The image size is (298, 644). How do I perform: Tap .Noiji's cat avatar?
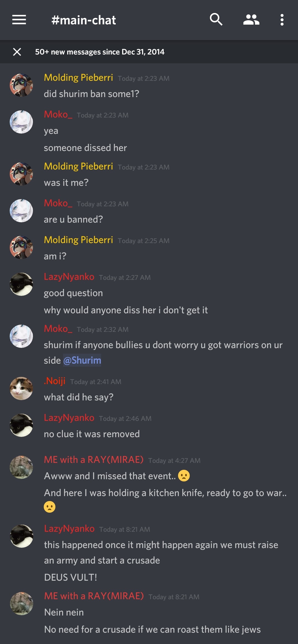click(21, 388)
